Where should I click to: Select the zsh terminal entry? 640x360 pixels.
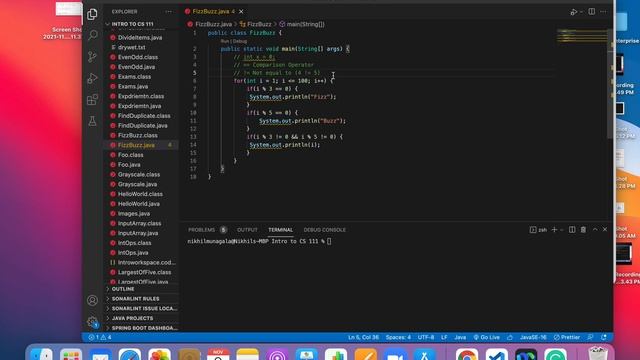click(538, 230)
